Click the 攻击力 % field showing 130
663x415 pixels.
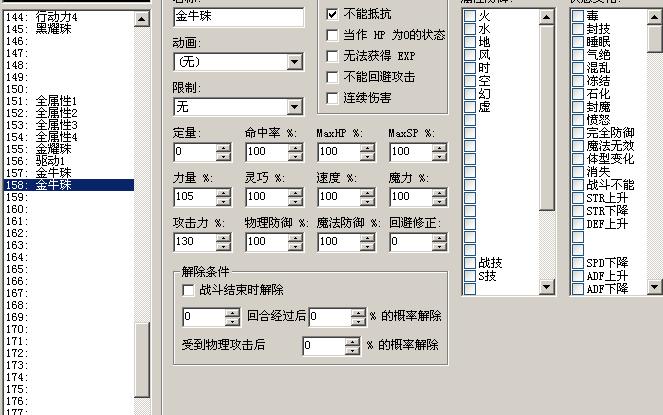[195, 242]
